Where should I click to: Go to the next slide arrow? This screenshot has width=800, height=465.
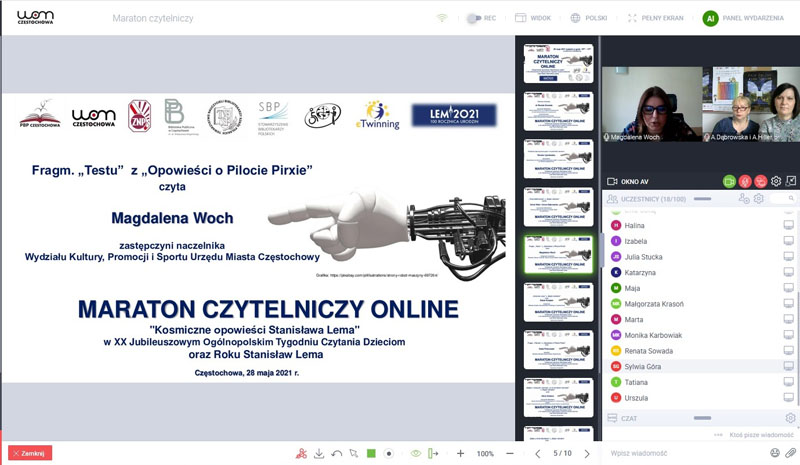[x=587, y=453]
